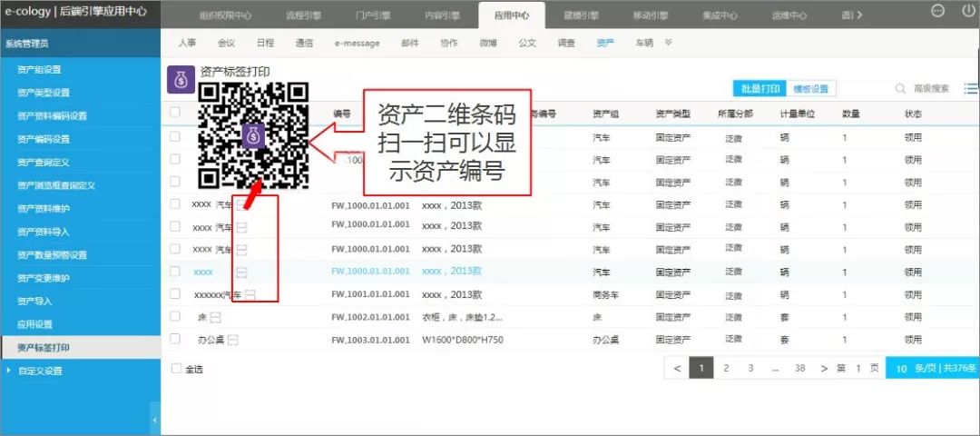Check the 办公桌 row checkbox

175,339
